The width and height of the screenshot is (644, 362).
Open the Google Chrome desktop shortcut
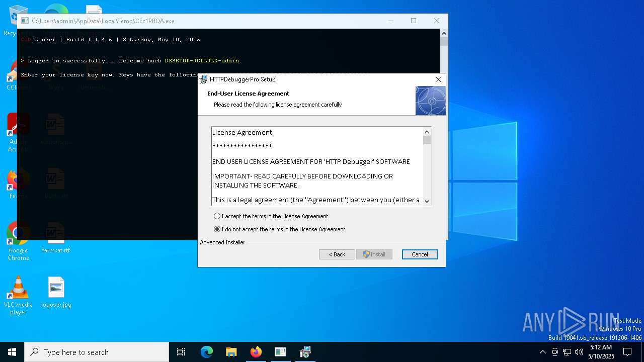tap(18, 241)
